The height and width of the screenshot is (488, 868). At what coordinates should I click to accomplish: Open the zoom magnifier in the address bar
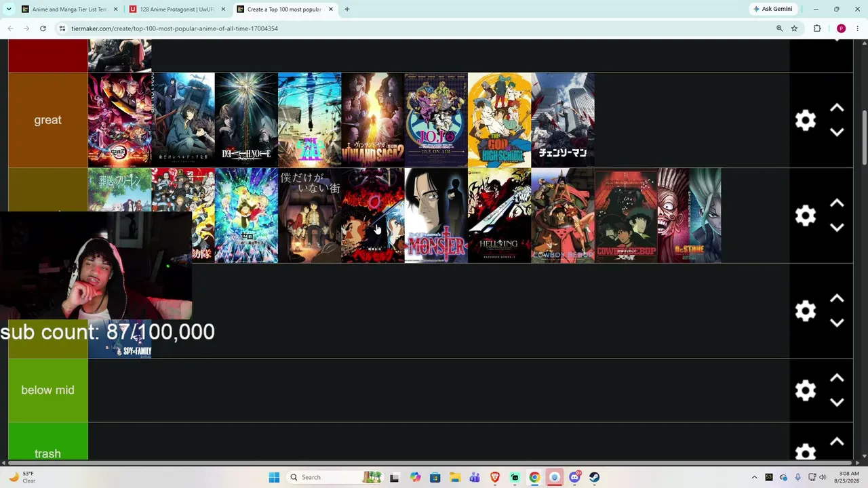[779, 28]
